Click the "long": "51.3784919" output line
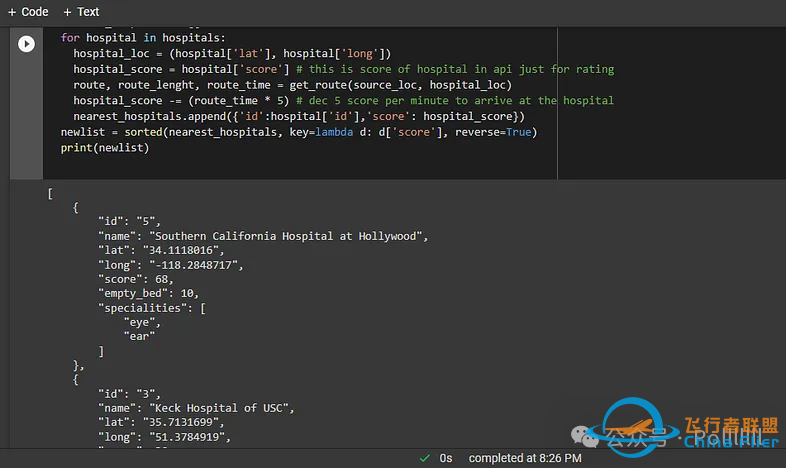 164,437
